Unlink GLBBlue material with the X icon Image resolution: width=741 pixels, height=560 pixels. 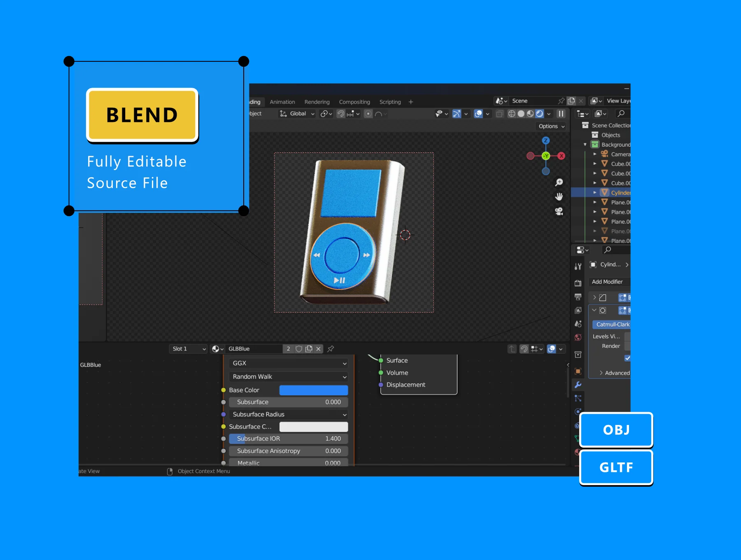pyautogui.click(x=318, y=349)
